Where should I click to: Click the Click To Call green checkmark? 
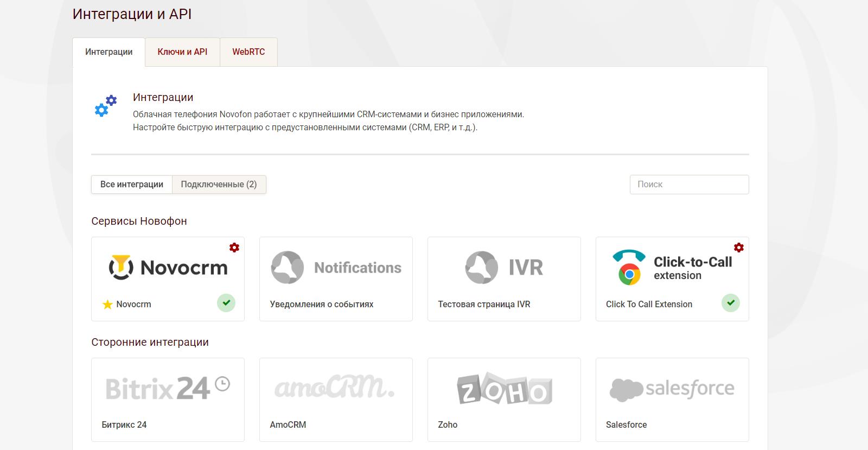(x=731, y=303)
